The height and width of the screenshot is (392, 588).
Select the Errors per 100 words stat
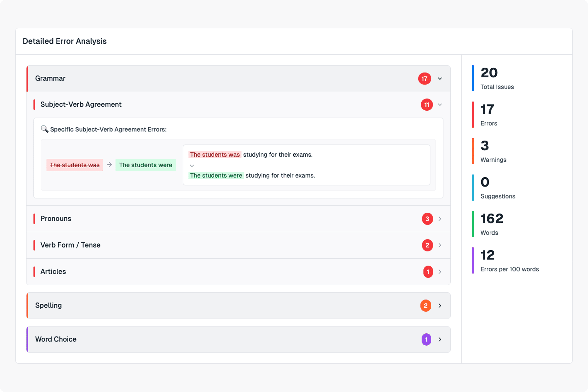[x=509, y=261]
